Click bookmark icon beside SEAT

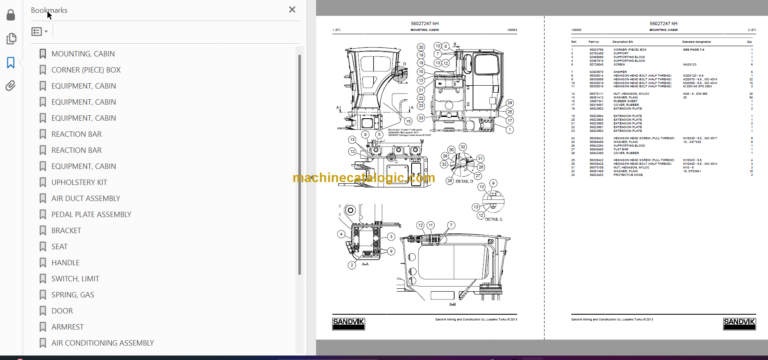pyautogui.click(x=43, y=246)
